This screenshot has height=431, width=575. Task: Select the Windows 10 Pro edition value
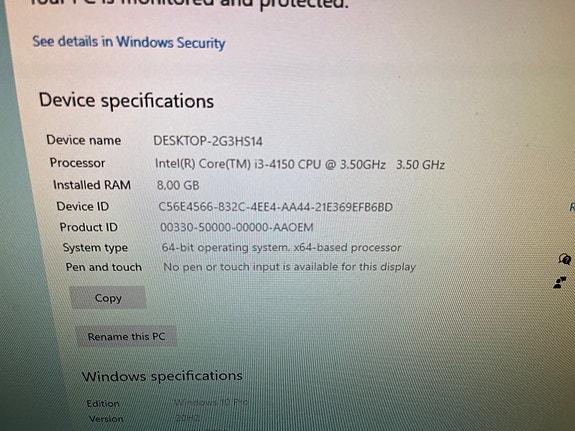211,402
